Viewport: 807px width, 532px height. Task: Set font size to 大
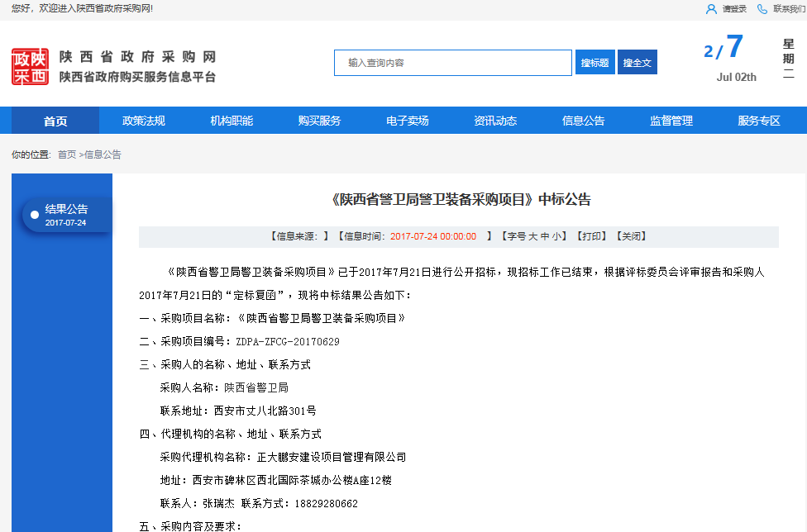click(x=533, y=236)
